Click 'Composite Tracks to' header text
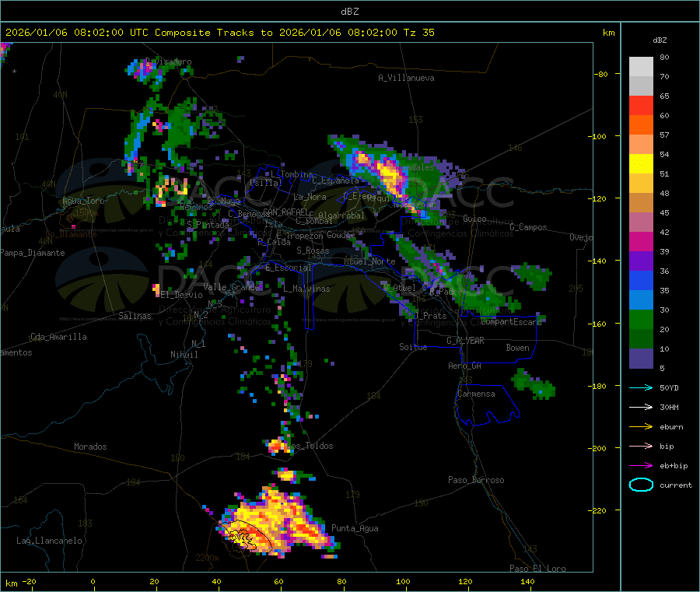700x592 pixels. pos(214,32)
